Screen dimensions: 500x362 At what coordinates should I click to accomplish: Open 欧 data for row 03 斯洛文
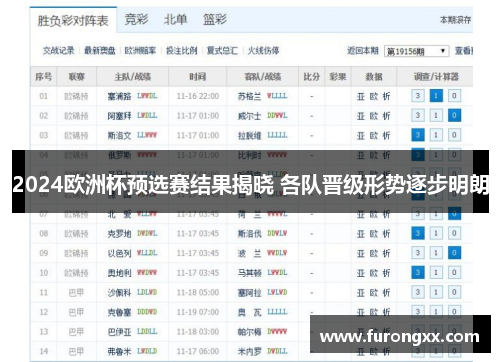coord(374,136)
